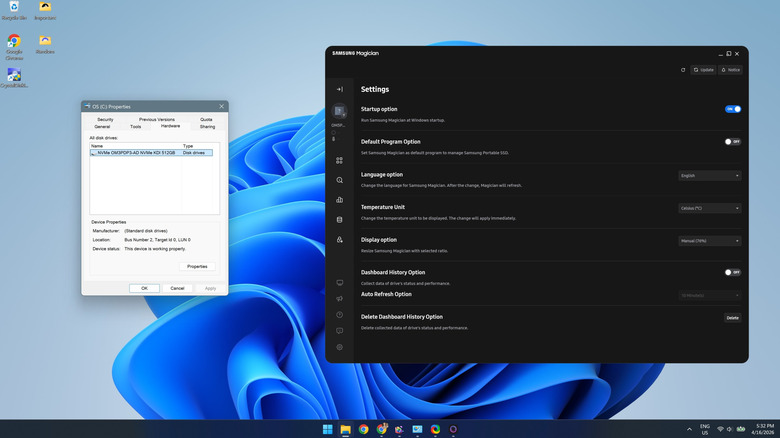Open the database drive management icon
The width and height of the screenshot is (780, 438).
(x=339, y=219)
